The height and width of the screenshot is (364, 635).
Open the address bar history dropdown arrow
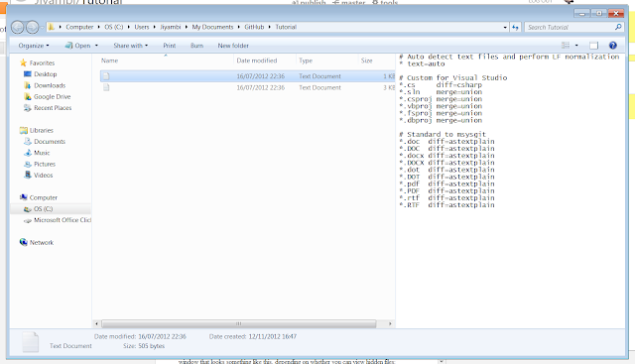pos(505,28)
